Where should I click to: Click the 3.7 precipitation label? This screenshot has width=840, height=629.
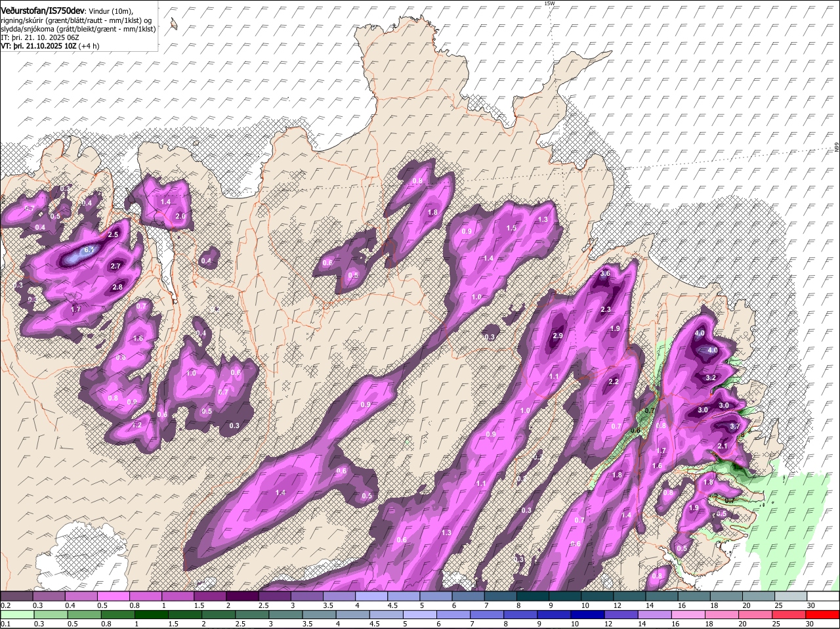point(735,426)
